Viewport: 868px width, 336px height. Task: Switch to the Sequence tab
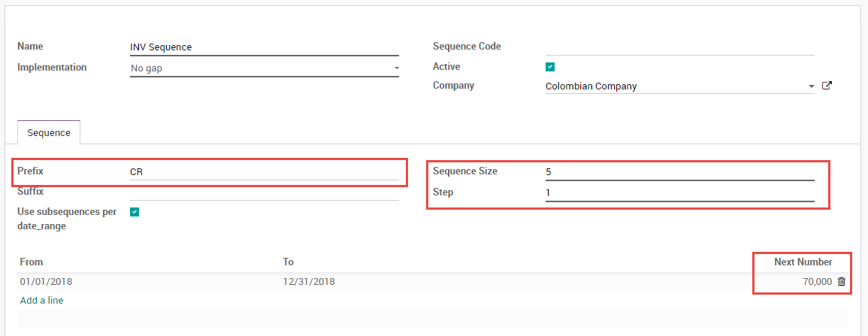coord(49,133)
